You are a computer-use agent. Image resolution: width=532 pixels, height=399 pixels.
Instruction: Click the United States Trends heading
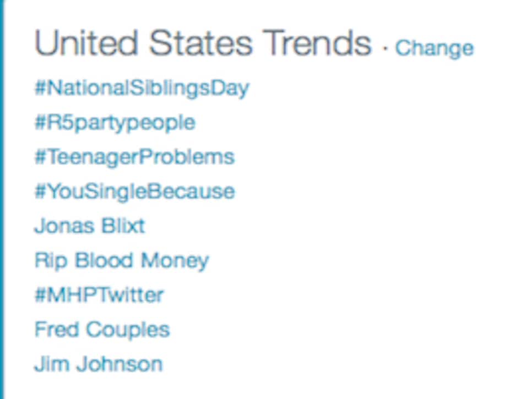pyautogui.click(x=203, y=43)
